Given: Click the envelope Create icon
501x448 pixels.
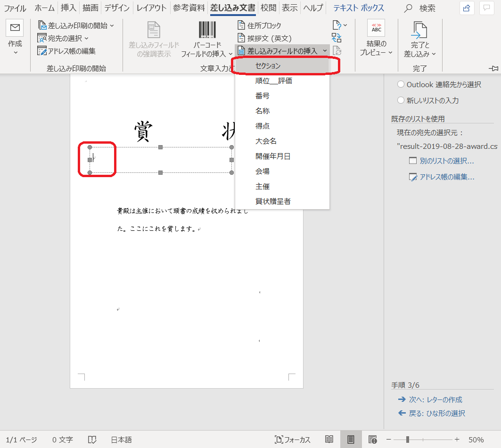Looking at the screenshot, I should [15, 28].
